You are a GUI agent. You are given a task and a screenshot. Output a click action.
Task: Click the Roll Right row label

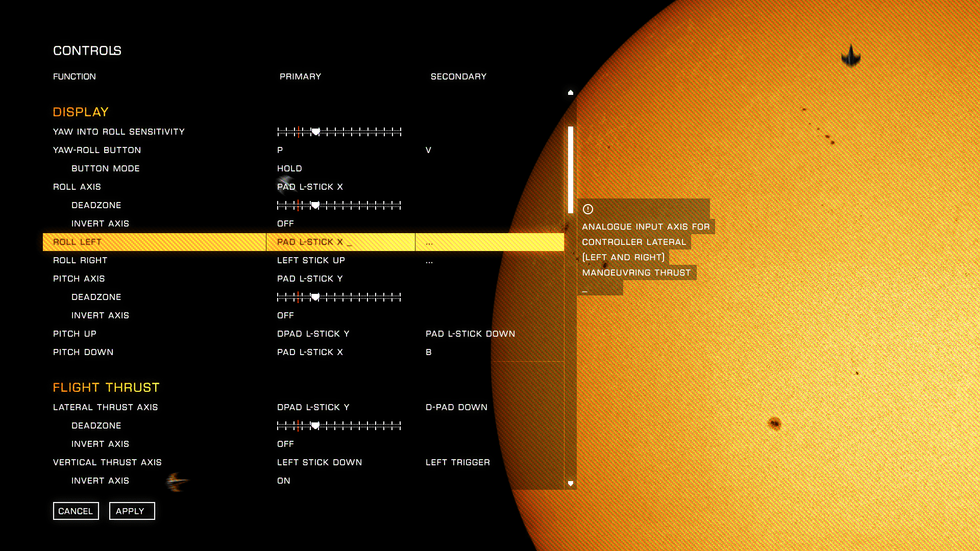click(x=80, y=260)
